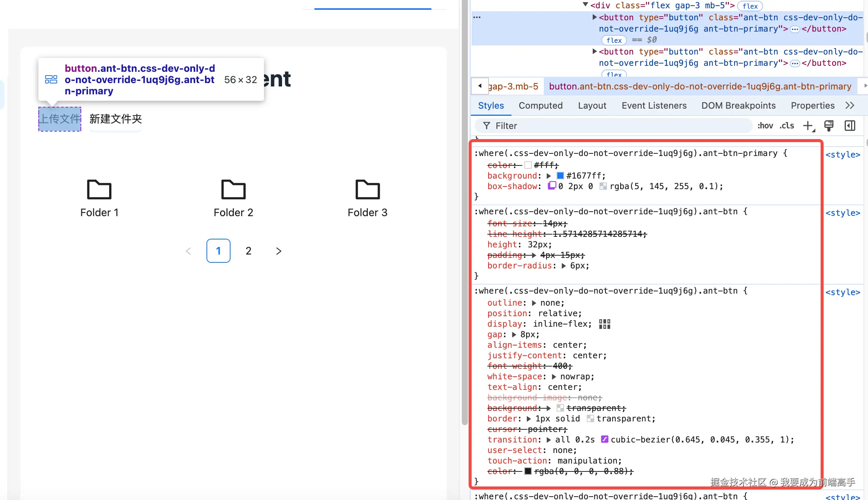Toggle the flex badge on the selected button
Screen dimensions: 868x500
tap(614, 40)
